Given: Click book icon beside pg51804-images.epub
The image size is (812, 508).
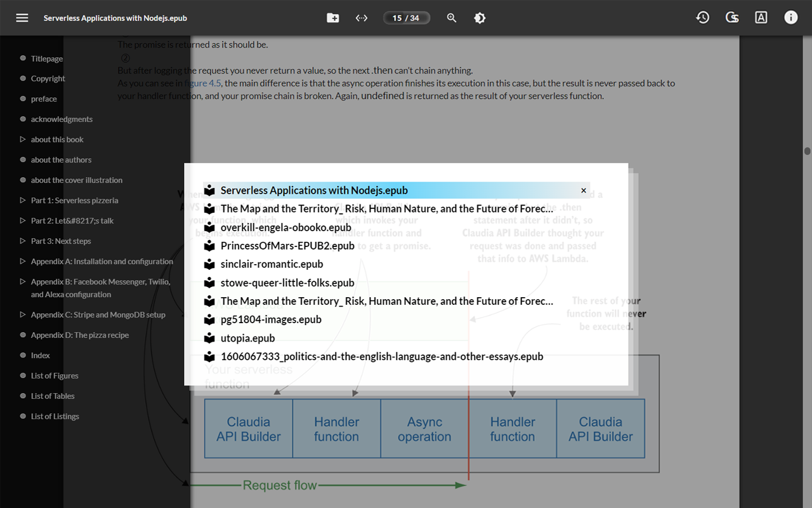Looking at the screenshot, I should 209,319.
